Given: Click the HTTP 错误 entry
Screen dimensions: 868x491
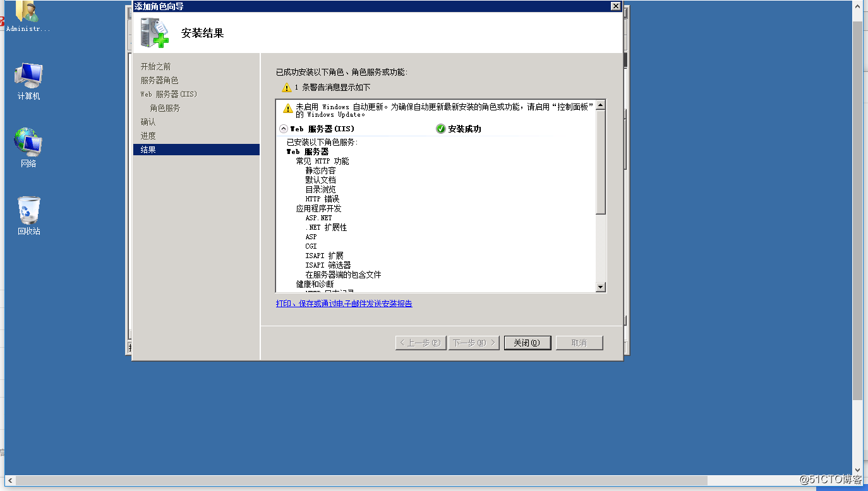Looking at the screenshot, I should click(322, 199).
